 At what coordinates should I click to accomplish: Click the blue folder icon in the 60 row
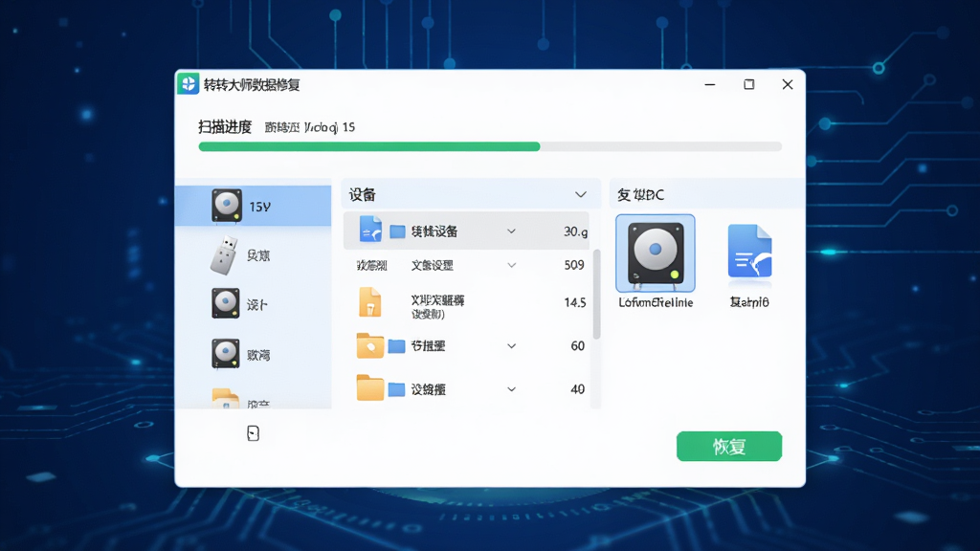click(396, 346)
